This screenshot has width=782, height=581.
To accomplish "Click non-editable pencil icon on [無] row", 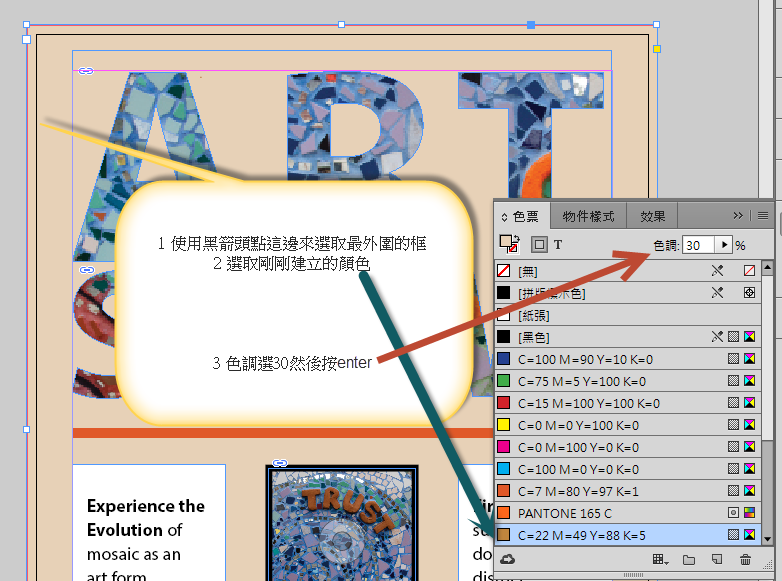I will [717, 270].
